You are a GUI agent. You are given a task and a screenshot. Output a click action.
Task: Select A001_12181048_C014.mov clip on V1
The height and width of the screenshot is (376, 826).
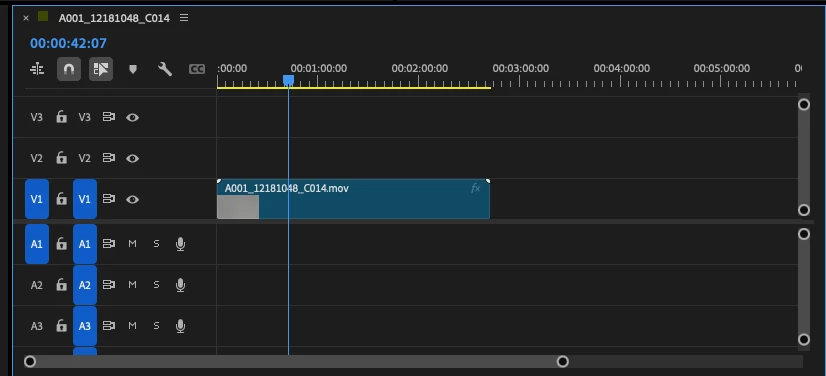(x=353, y=199)
